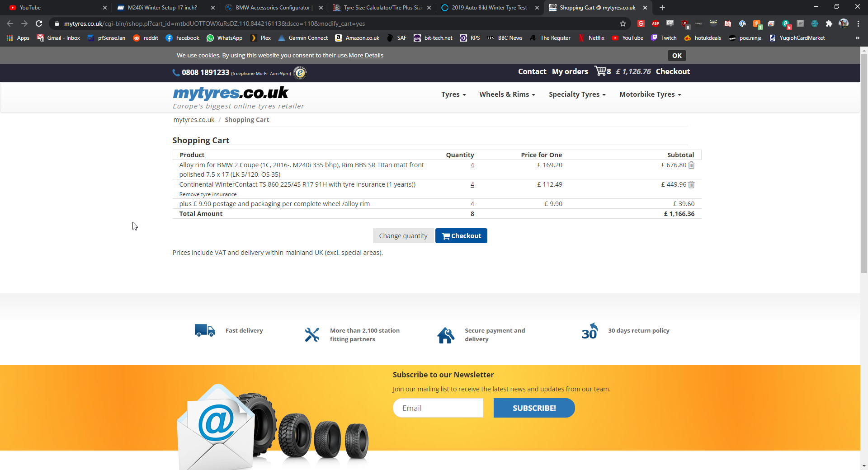Open the Apps bookmark shortcut
The width and height of the screenshot is (868, 470).
pyautogui.click(x=18, y=38)
